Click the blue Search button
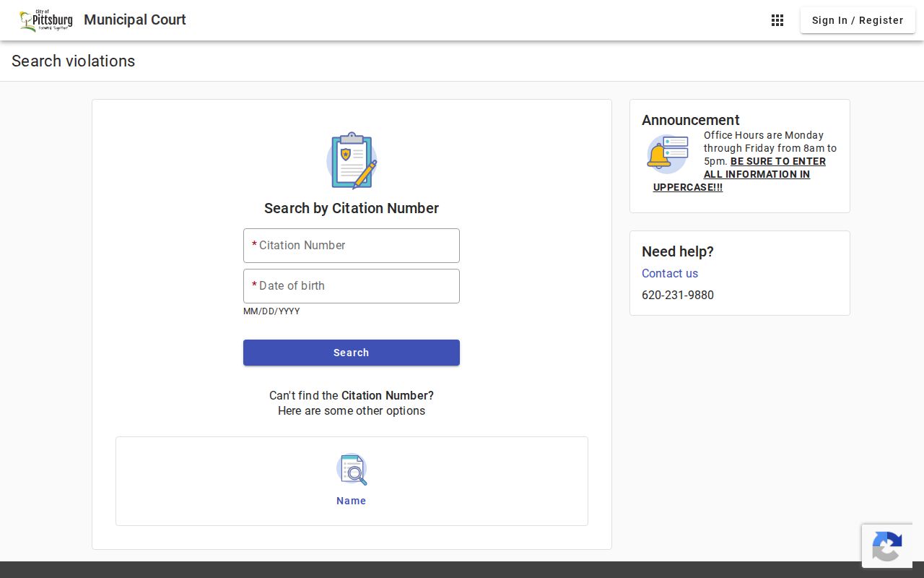Screen dimensions: 924x578 [352, 353]
